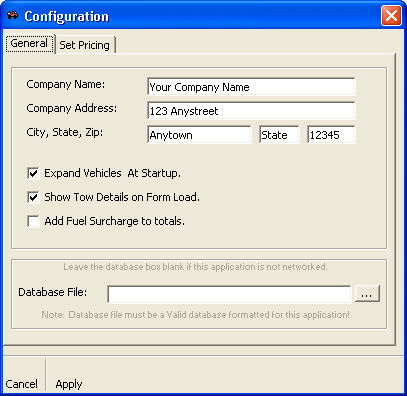Select the General tab

[x=29, y=43]
